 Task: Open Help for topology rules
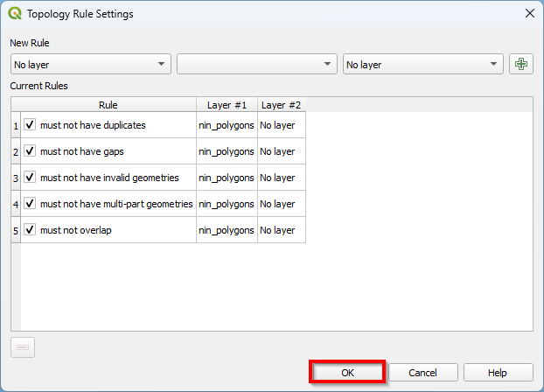tap(498, 372)
